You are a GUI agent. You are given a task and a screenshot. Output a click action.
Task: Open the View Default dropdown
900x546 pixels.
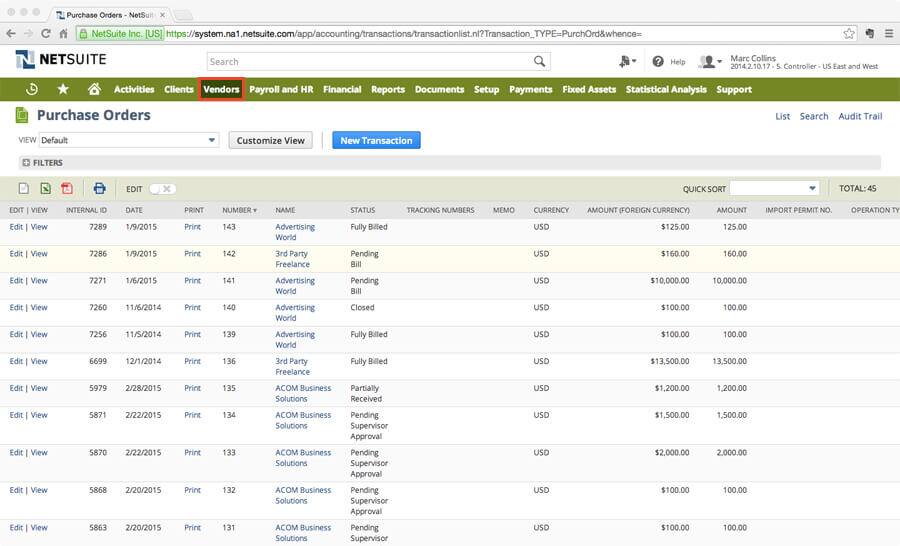tap(129, 140)
